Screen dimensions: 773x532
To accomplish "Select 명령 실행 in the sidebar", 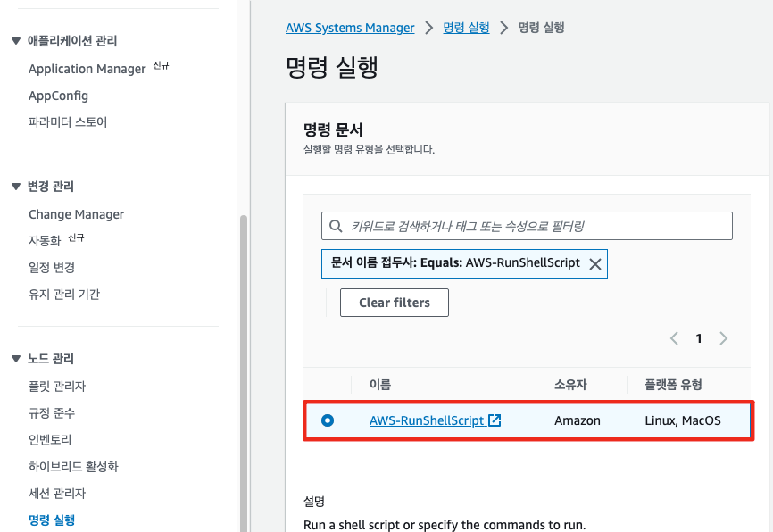I will coord(52,520).
